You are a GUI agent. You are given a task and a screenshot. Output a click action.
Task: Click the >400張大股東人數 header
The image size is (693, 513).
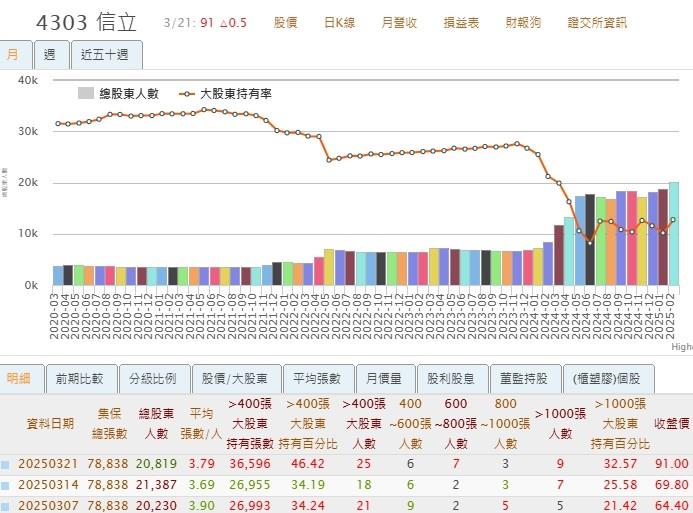click(x=364, y=423)
